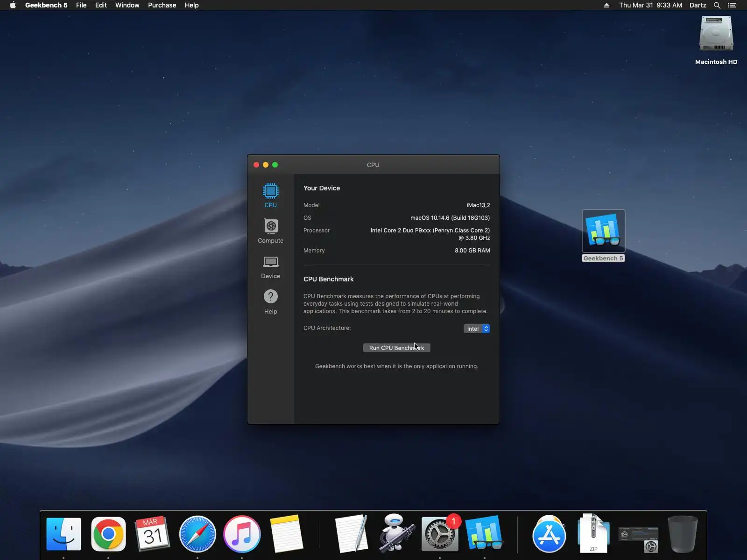Open System Preferences from the Dock
747x560 pixels.
click(x=440, y=534)
